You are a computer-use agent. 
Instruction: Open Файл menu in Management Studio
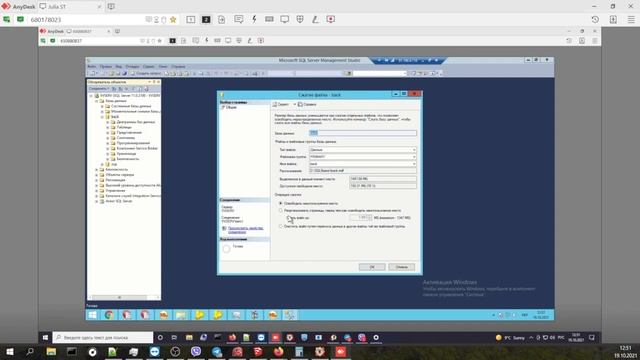coord(92,67)
